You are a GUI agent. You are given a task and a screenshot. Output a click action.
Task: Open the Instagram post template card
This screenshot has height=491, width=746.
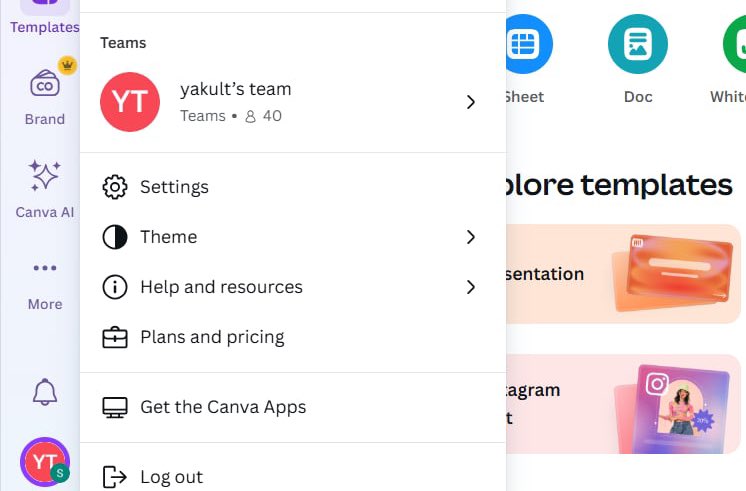(x=623, y=404)
